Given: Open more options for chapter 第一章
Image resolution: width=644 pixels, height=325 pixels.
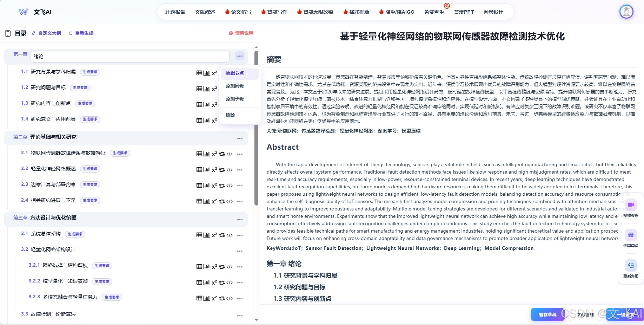Looking at the screenshot, I should [240, 56].
